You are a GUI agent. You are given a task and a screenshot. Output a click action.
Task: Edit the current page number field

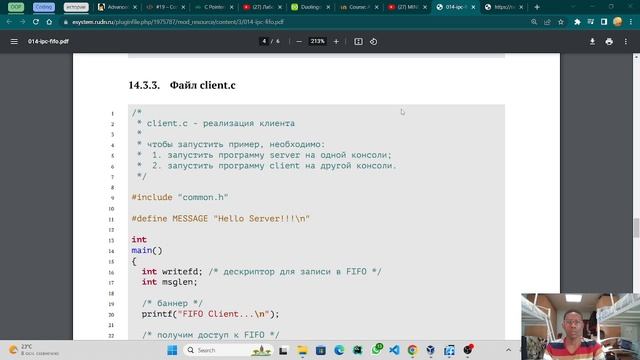pos(264,41)
